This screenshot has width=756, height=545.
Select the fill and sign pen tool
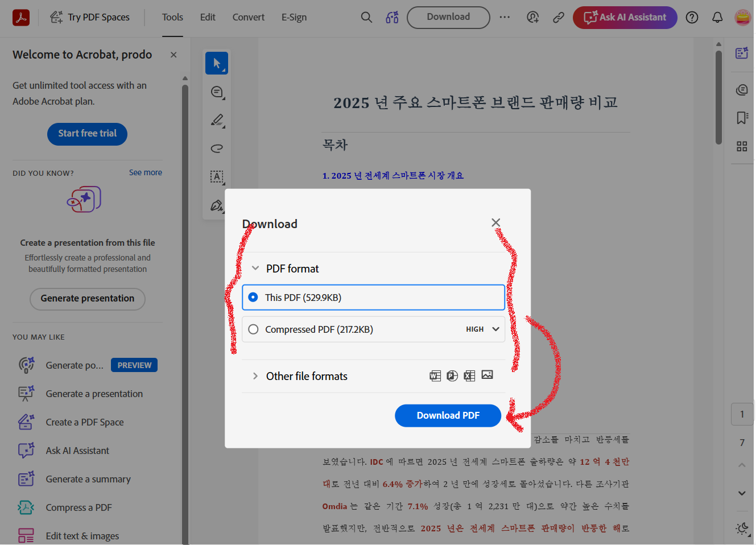coord(217,205)
